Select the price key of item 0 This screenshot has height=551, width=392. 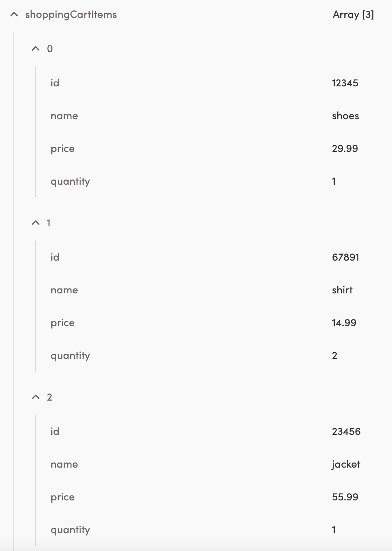(62, 149)
